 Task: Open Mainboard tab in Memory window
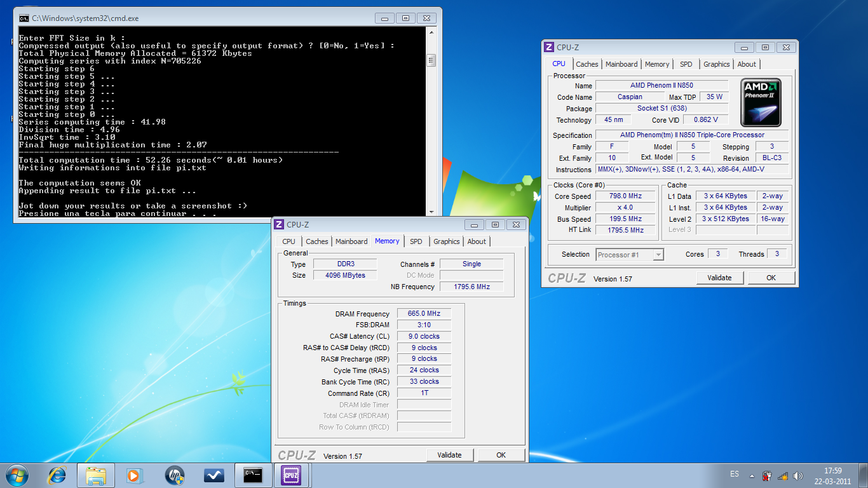coord(351,241)
